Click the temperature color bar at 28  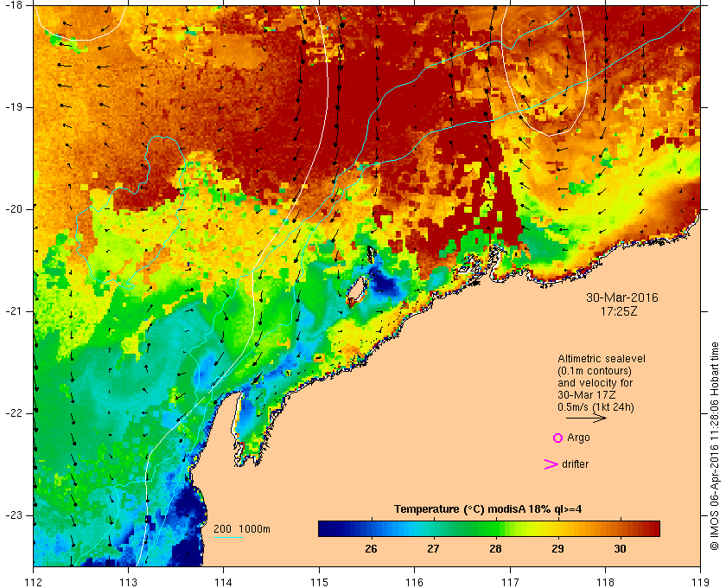click(495, 528)
